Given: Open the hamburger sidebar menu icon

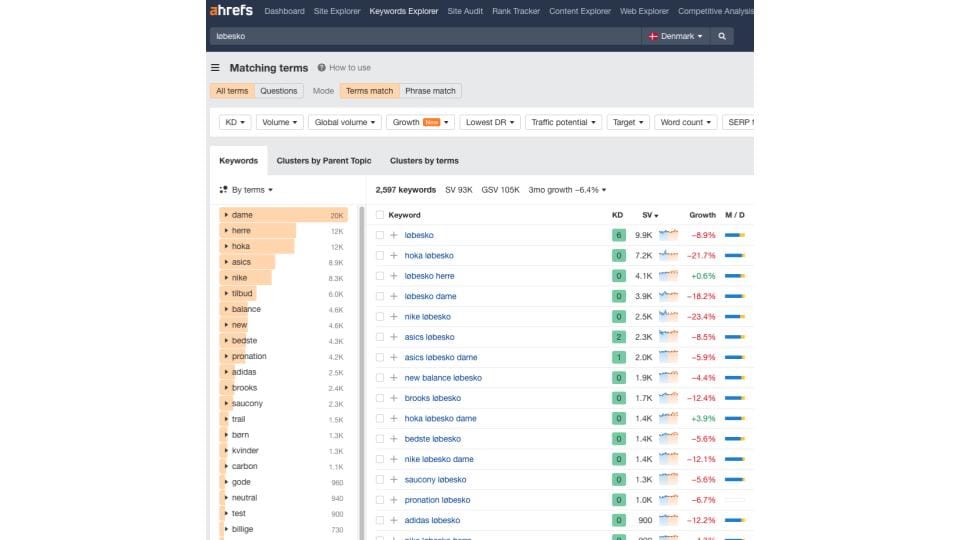Looking at the screenshot, I should point(215,68).
